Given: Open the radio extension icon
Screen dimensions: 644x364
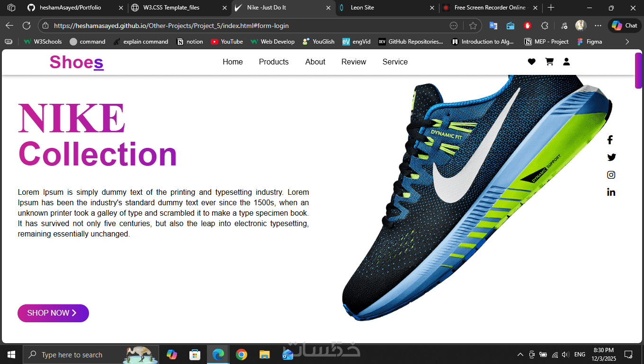Looking at the screenshot, I should pyautogui.click(x=510, y=26).
